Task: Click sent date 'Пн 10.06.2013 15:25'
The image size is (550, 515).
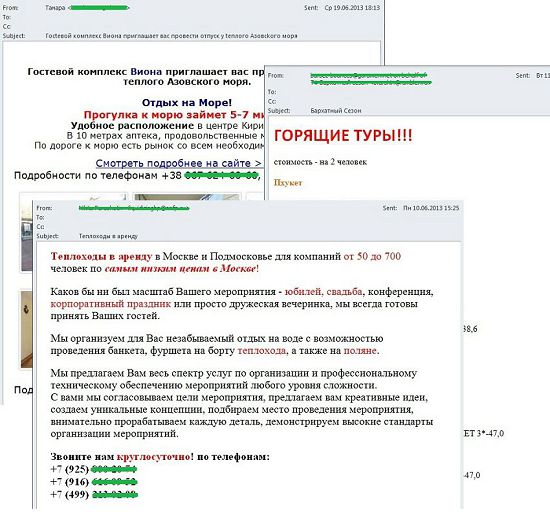Action: coord(431,208)
